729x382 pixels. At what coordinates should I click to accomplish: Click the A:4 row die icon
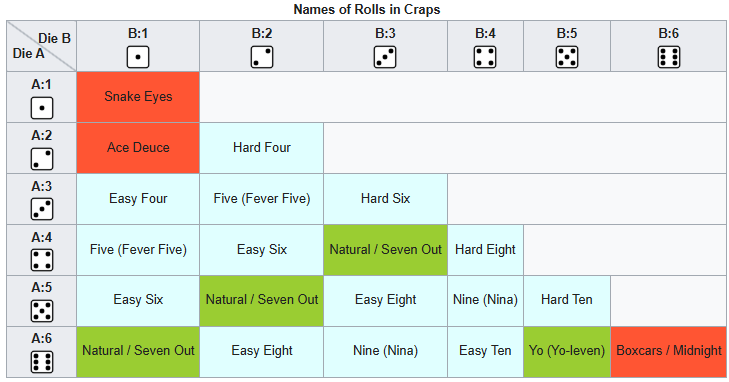tap(42, 260)
